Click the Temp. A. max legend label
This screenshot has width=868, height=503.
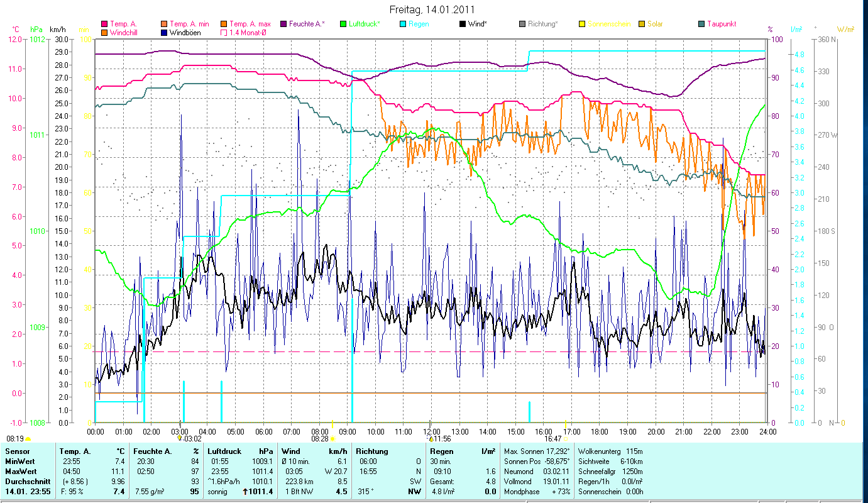click(x=250, y=24)
